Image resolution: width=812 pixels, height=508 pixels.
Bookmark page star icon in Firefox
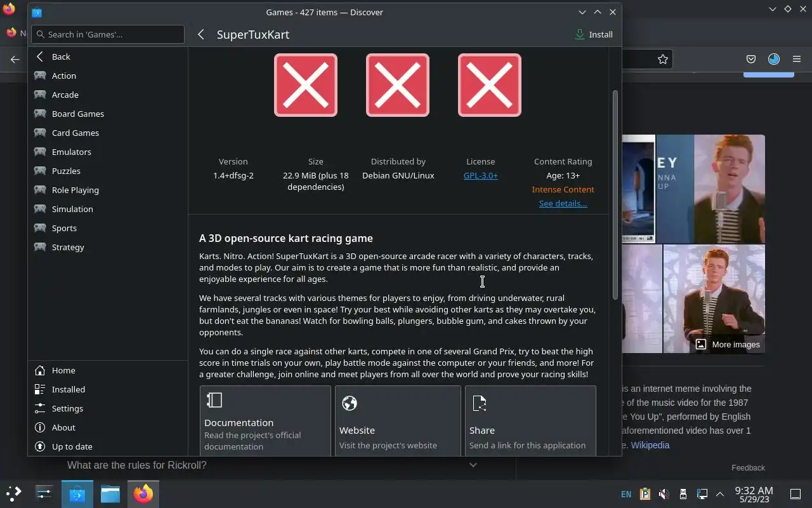pos(663,59)
